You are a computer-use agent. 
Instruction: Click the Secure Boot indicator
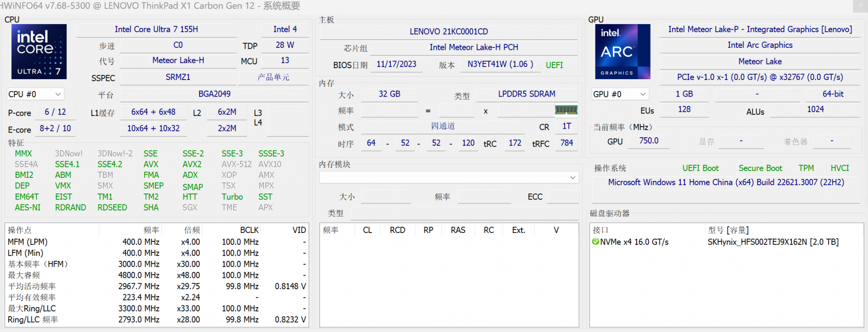pyautogui.click(x=760, y=168)
